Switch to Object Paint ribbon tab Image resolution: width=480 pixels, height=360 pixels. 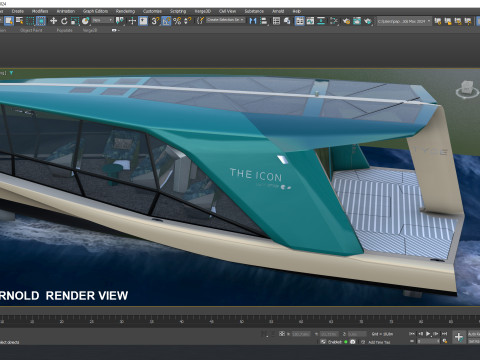(x=31, y=30)
